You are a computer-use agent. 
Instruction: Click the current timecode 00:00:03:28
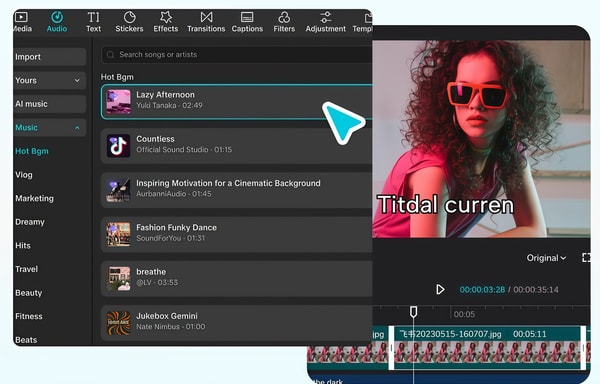tap(482, 290)
